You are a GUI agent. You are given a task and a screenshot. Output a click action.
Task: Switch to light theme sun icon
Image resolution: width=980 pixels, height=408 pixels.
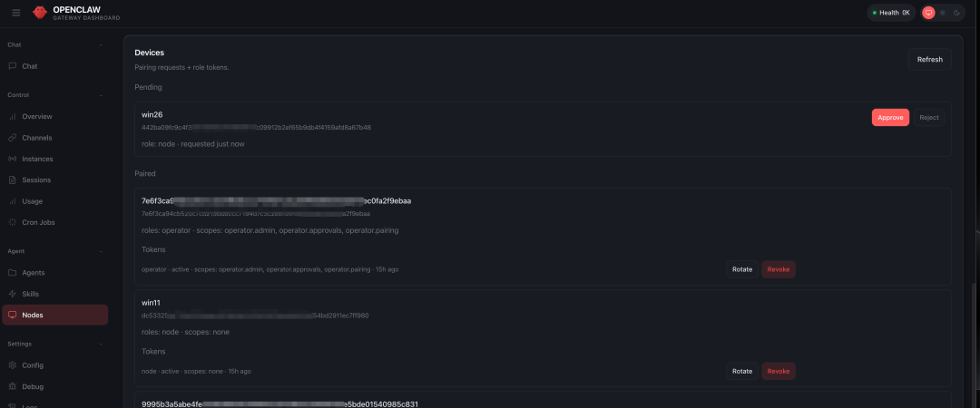click(943, 13)
